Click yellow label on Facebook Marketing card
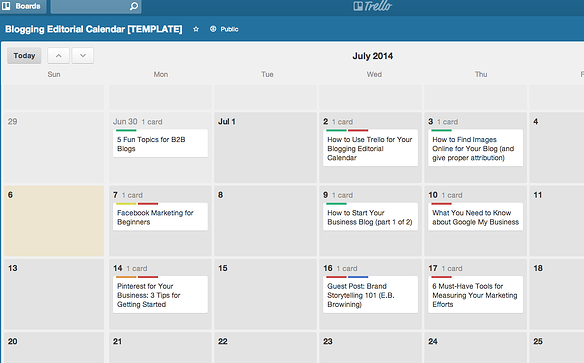Viewport: 584px width, 363px height. coord(126,204)
